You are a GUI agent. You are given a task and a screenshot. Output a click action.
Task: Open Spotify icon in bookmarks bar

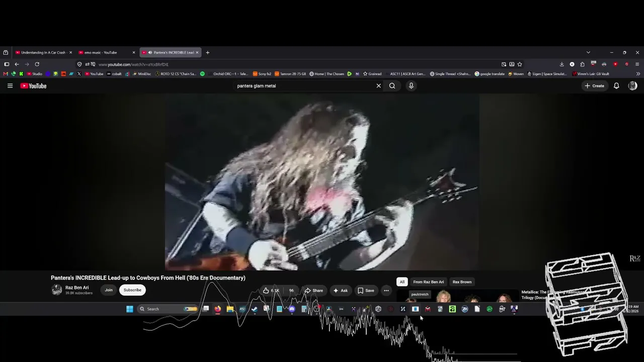pos(202,74)
